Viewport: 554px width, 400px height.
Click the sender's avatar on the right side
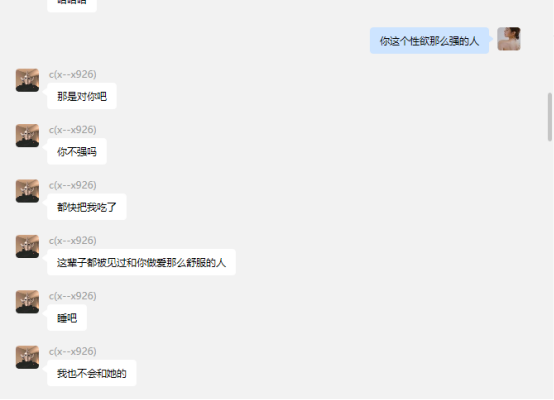(x=509, y=39)
